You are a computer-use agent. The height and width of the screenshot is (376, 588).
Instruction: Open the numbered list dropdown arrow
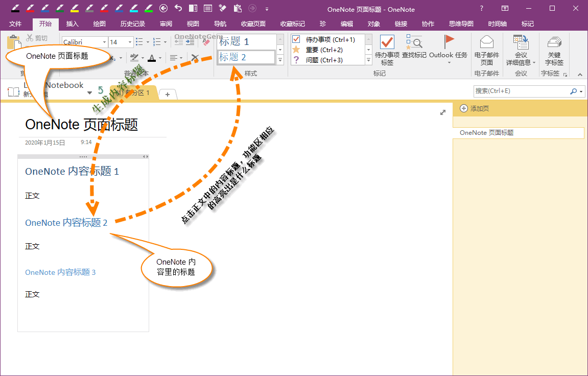coord(165,42)
